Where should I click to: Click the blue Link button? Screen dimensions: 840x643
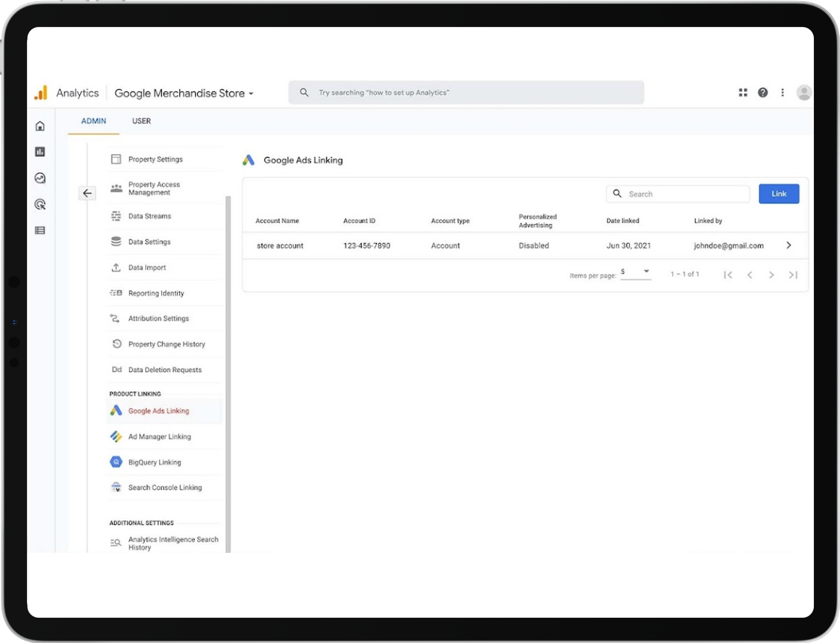pos(778,194)
